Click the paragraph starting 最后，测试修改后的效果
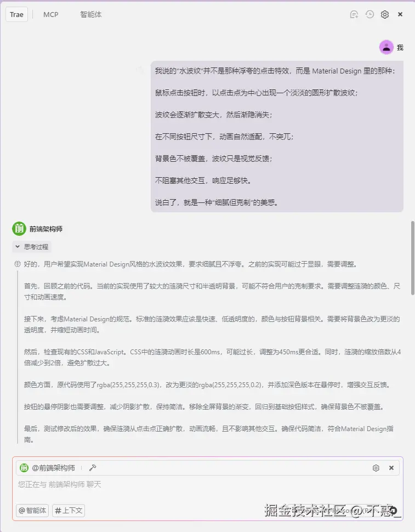The width and height of the screenshot is (415, 532). (208, 434)
